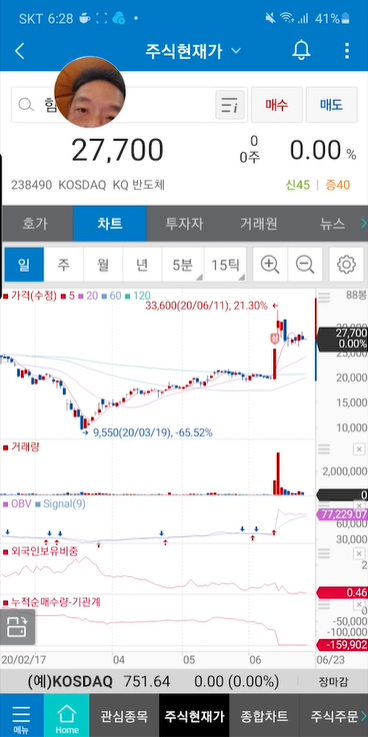Tap the price panel's handle icon next to 88봉
Screen dimensions: 368x737
[324, 297]
